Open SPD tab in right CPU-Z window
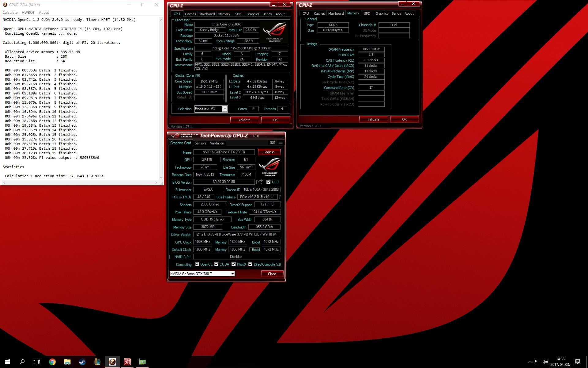Screen dimensions: 588x368 [x=367, y=13]
